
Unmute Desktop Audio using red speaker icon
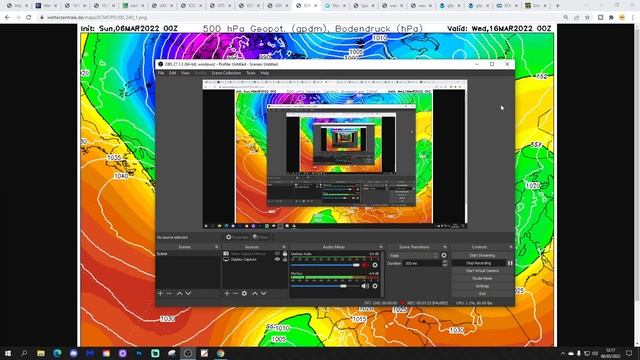click(x=364, y=265)
